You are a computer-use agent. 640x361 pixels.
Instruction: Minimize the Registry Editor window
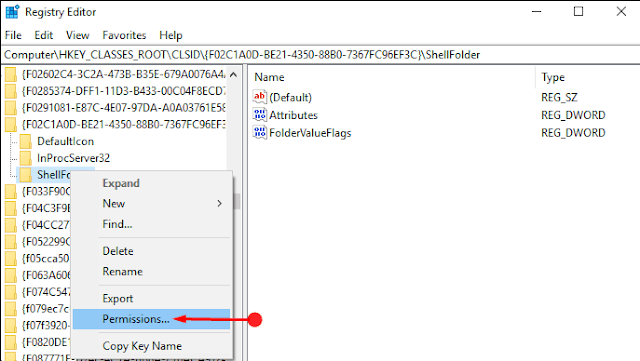pos(536,12)
